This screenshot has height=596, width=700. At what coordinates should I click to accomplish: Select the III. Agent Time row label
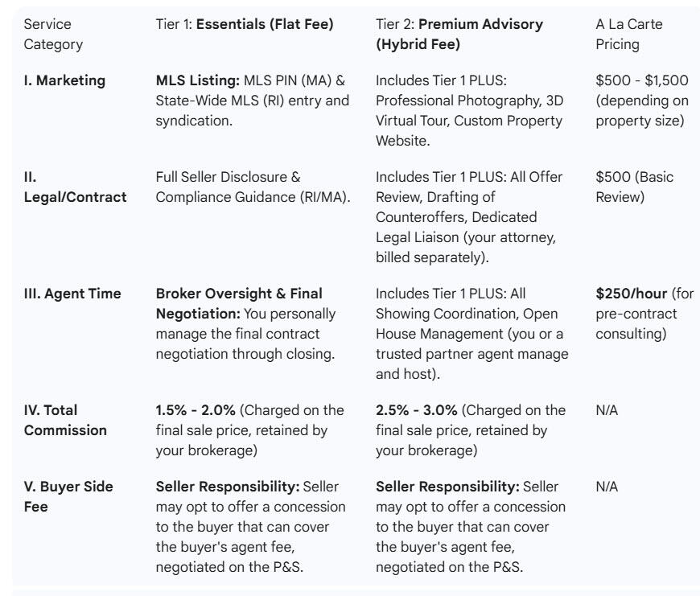(72, 294)
